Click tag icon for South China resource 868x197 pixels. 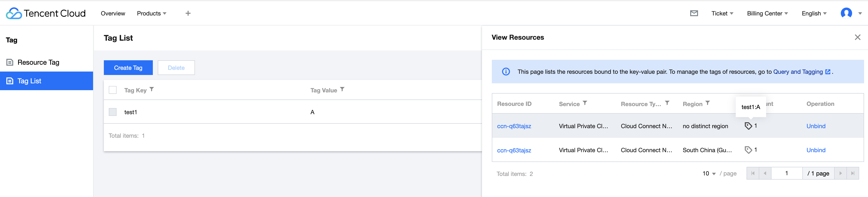tap(748, 150)
